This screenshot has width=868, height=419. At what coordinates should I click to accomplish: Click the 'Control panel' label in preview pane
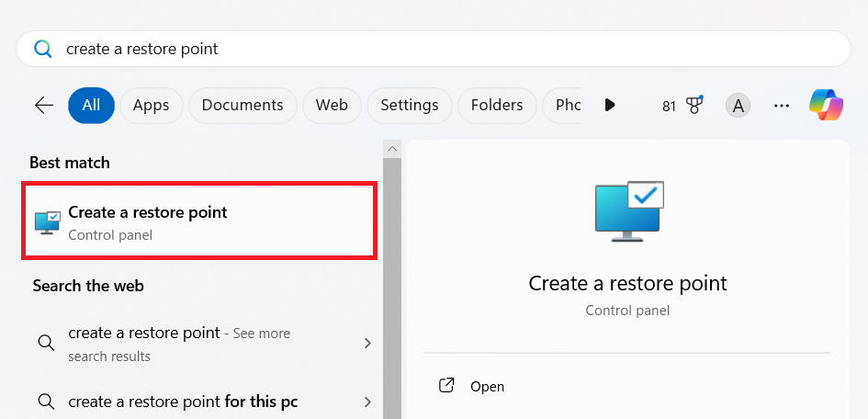pyautogui.click(x=627, y=311)
